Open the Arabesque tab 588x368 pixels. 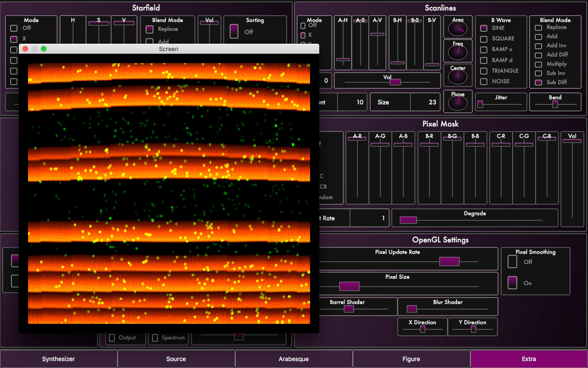pyautogui.click(x=294, y=359)
